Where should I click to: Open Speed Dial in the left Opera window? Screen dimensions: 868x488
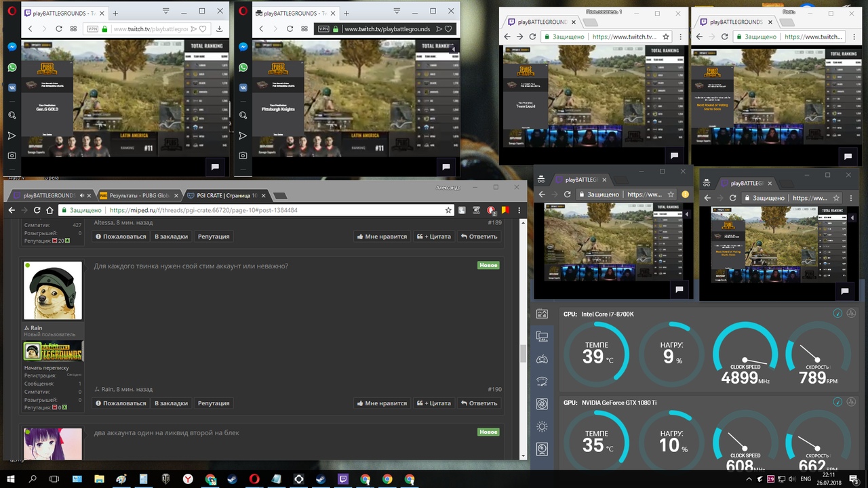(73, 29)
